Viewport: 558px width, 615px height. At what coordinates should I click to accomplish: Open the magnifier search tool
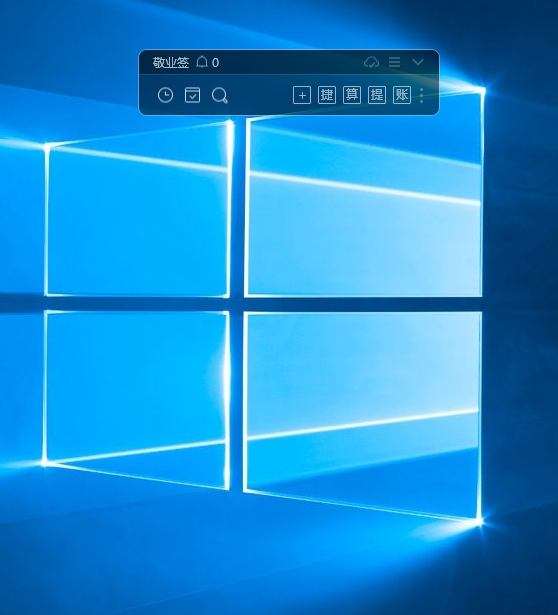pos(220,95)
